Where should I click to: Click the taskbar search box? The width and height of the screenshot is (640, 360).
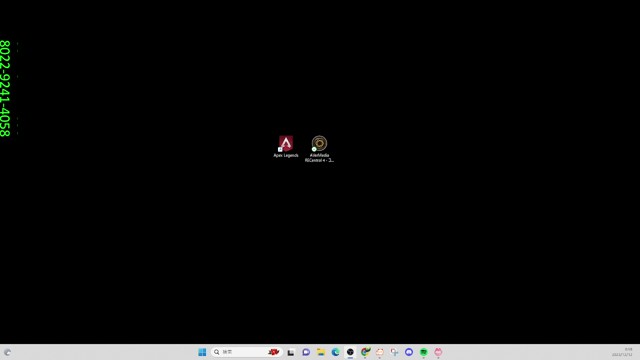247,352
